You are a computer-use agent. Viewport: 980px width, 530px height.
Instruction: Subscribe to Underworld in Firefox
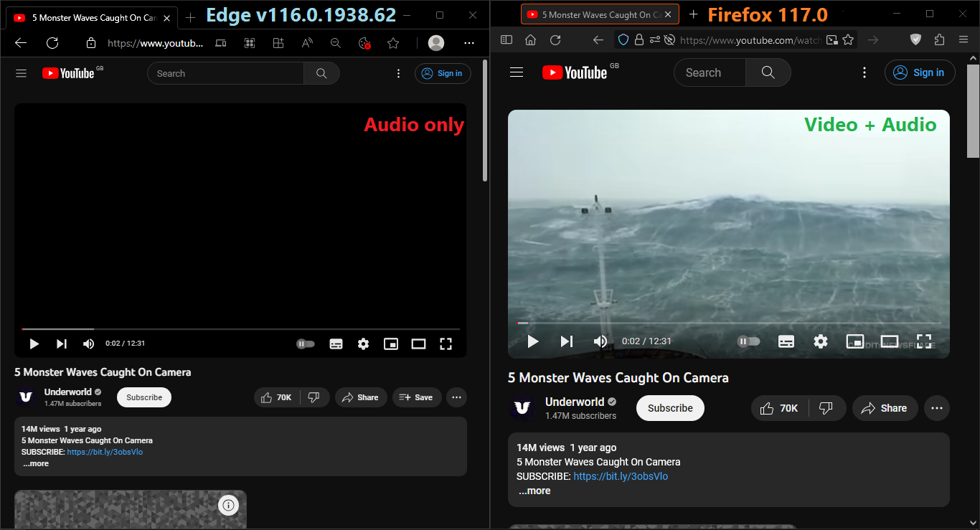point(670,408)
